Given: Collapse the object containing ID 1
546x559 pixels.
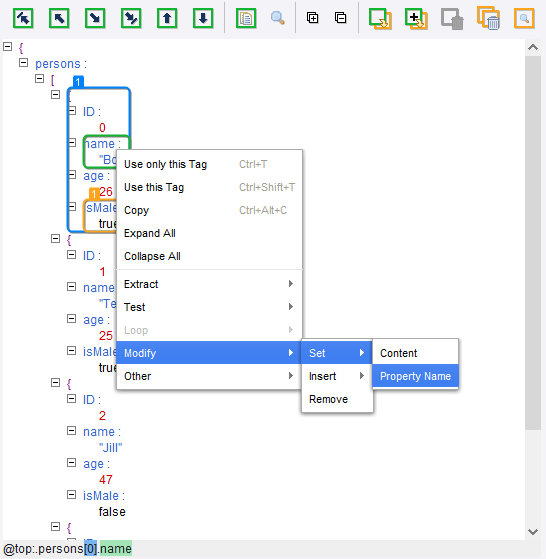Looking at the screenshot, I should coord(56,239).
